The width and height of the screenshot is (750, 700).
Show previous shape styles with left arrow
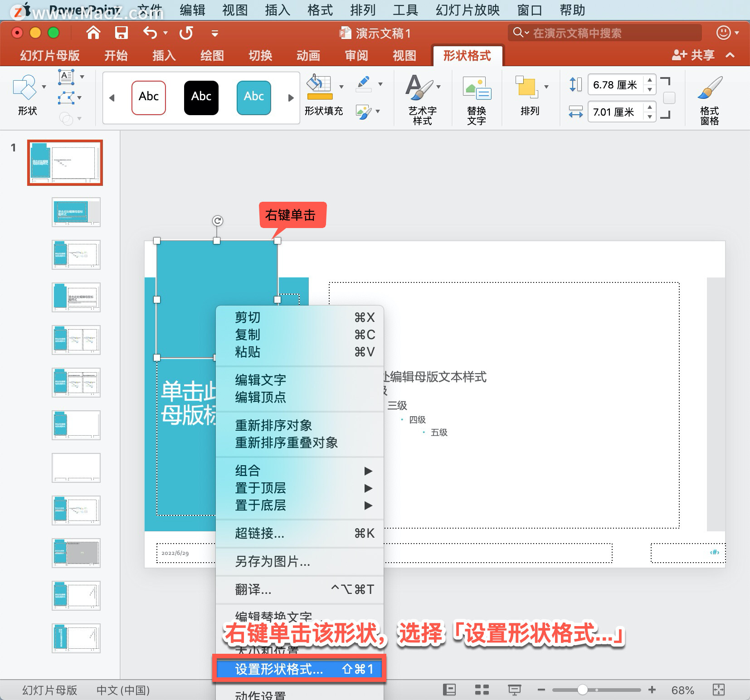[x=112, y=97]
